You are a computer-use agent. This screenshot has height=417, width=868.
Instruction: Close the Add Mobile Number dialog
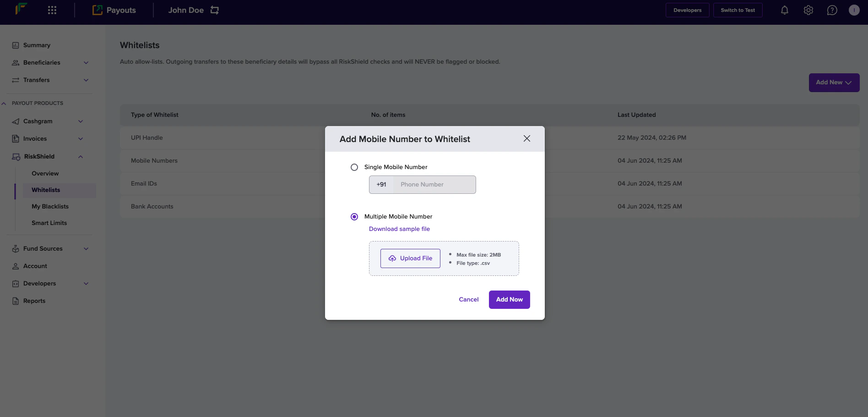527,138
